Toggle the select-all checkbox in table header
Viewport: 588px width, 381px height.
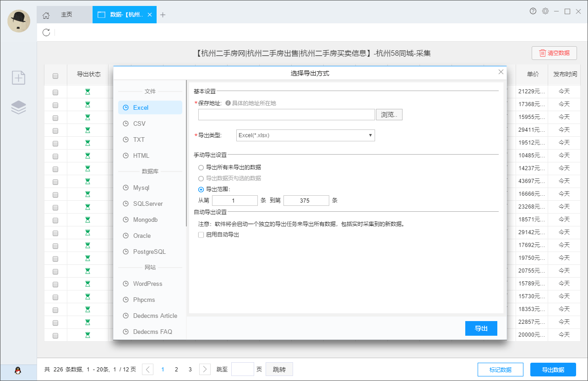[x=55, y=76]
